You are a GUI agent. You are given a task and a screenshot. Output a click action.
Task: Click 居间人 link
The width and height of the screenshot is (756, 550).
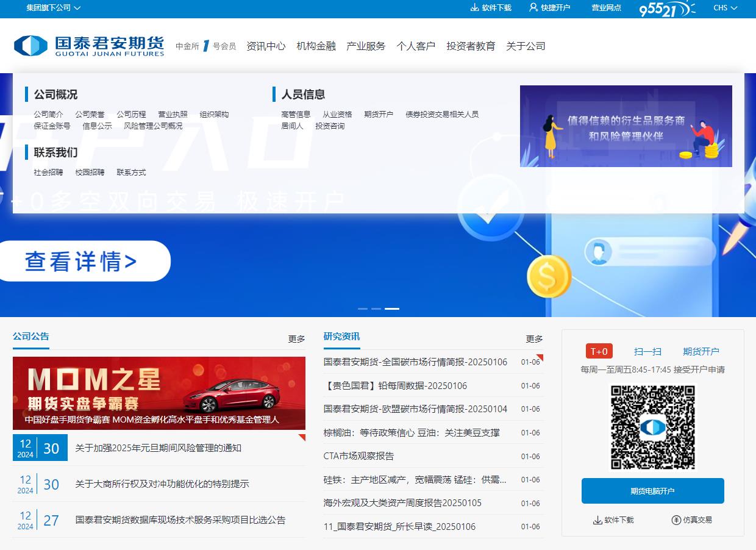coord(292,126)
